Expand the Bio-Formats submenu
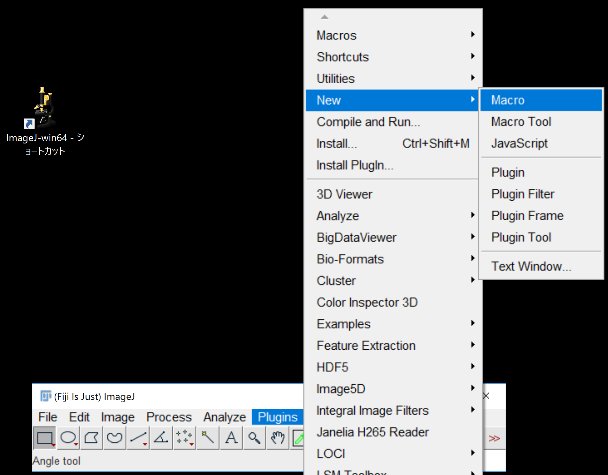The height and width of the screenshot is (475, 608). coord(394,259)
